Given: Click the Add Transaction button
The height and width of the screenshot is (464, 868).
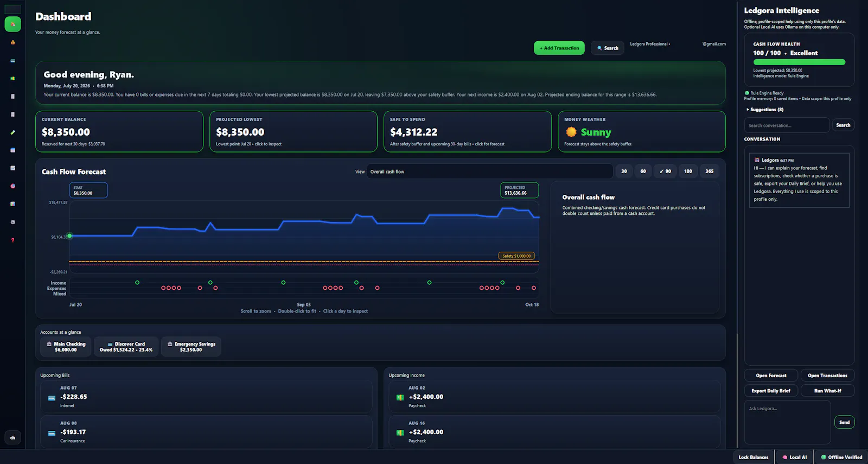Looking at the screenshot, I should [x=559, y=48].
